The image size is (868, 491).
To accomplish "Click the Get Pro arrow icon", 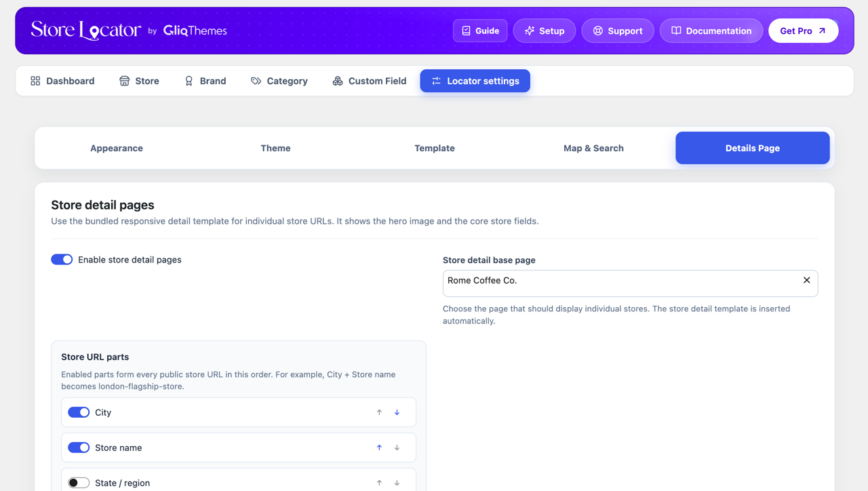I will pyautogui.click(x=822, y=31).
